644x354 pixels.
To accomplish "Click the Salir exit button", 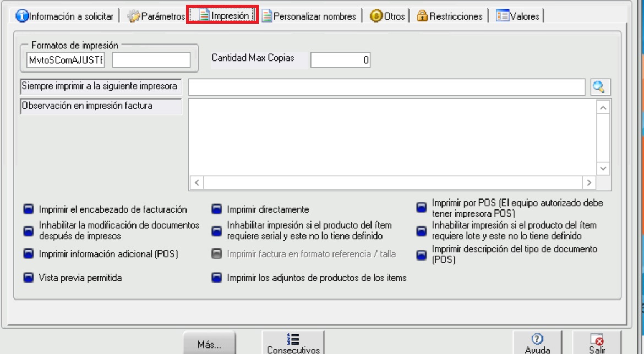I will pyautogui.click(x=597, y=343).
